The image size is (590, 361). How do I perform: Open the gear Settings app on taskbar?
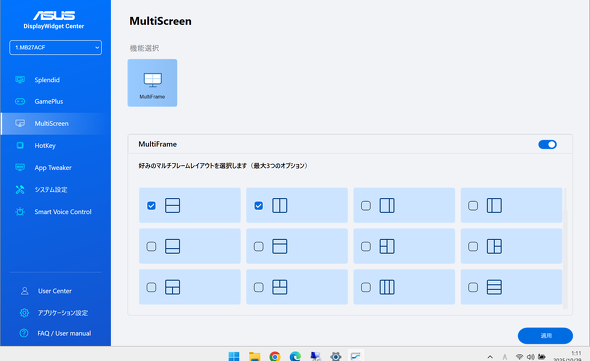pos(336,356)
